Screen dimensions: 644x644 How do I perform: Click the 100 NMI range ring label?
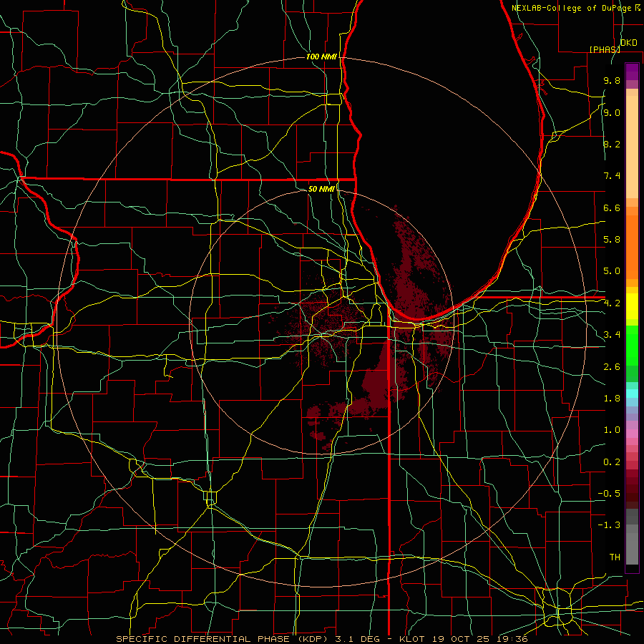[x=321, y=57]
